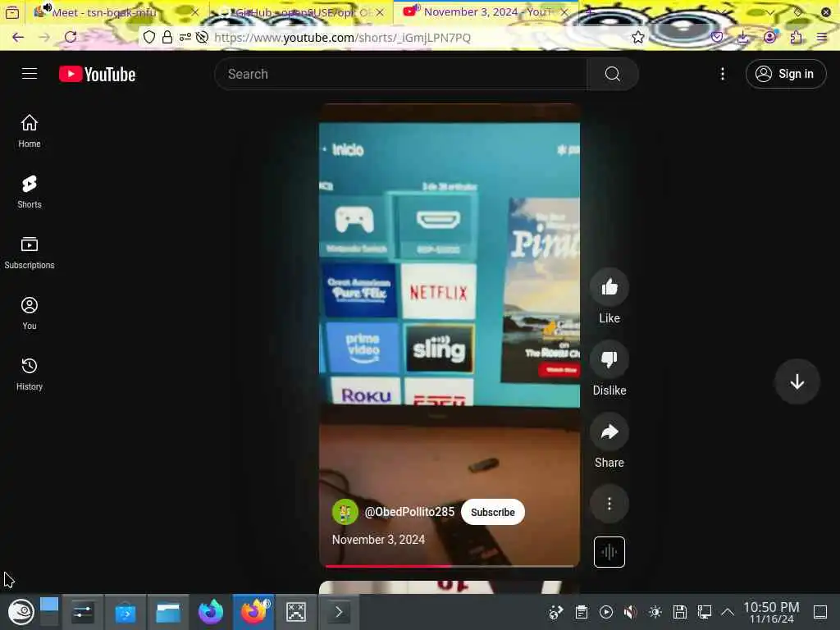
Task: Dislike the short video
Action: pos(609,359)
